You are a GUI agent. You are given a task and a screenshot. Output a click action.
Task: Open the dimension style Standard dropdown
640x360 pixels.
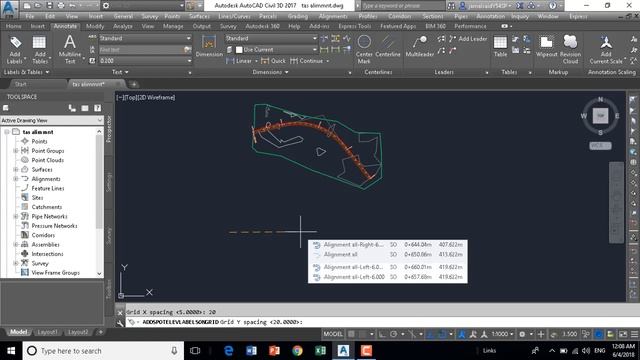271,38
